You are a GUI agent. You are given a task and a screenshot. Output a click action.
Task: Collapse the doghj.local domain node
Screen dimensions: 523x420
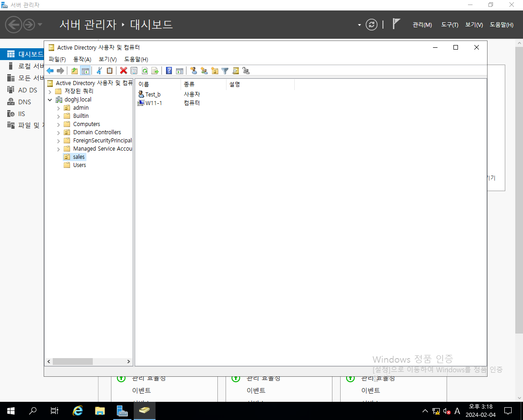(x=50, y=100)
